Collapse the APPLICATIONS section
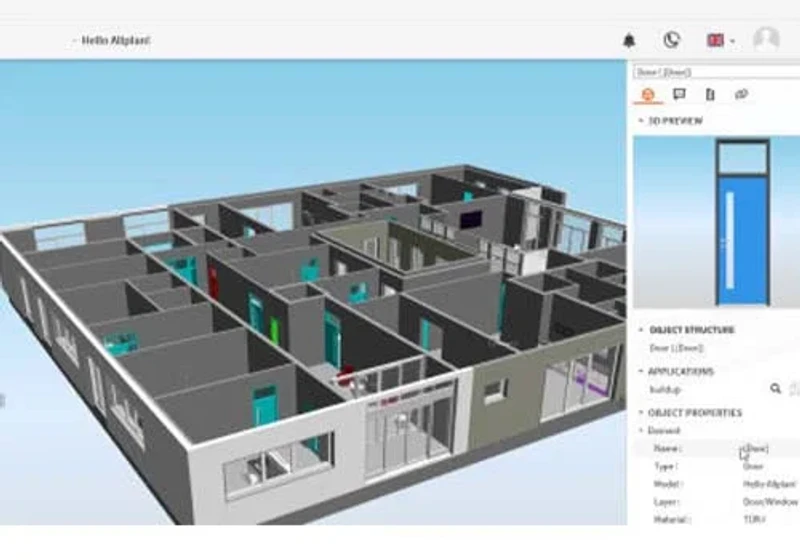The width and height of the screenshot is (800, 560). [641, 371]
